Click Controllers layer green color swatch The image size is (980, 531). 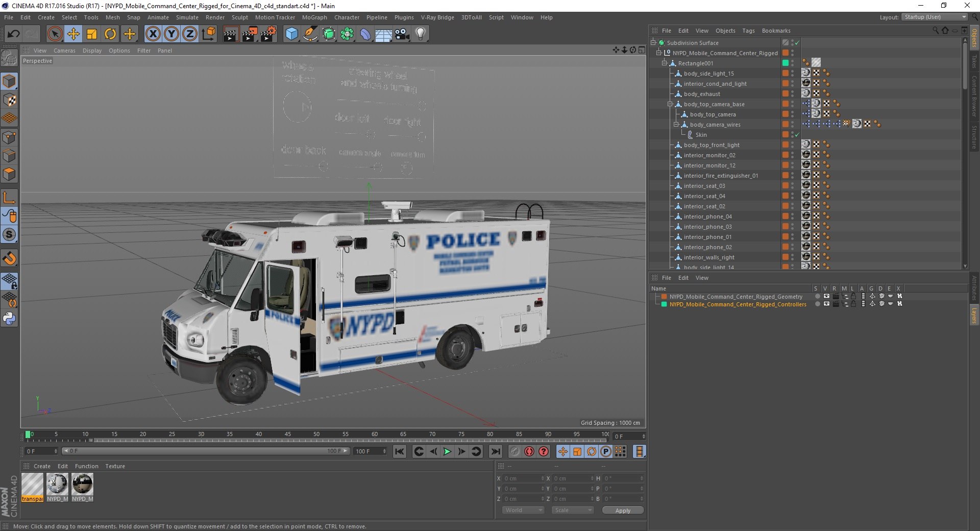[664, 304]
